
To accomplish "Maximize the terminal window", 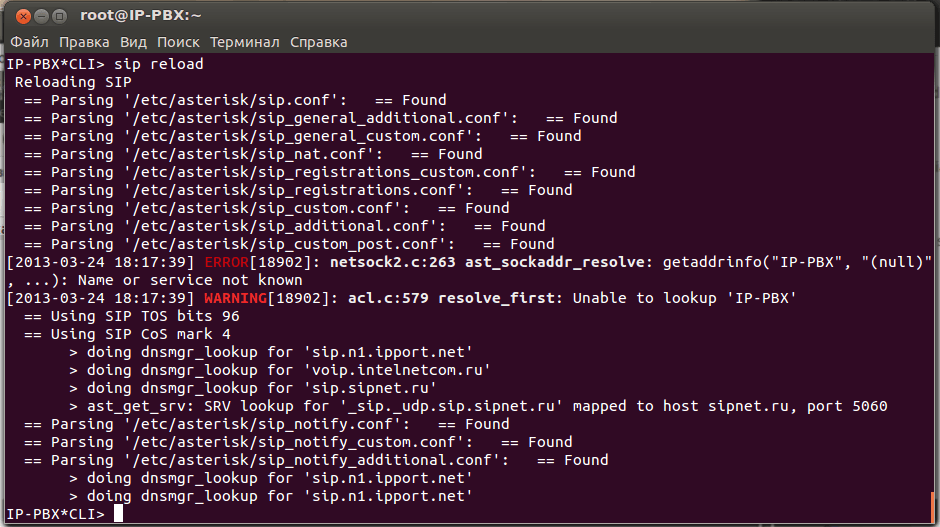I will tap(59, 17).
